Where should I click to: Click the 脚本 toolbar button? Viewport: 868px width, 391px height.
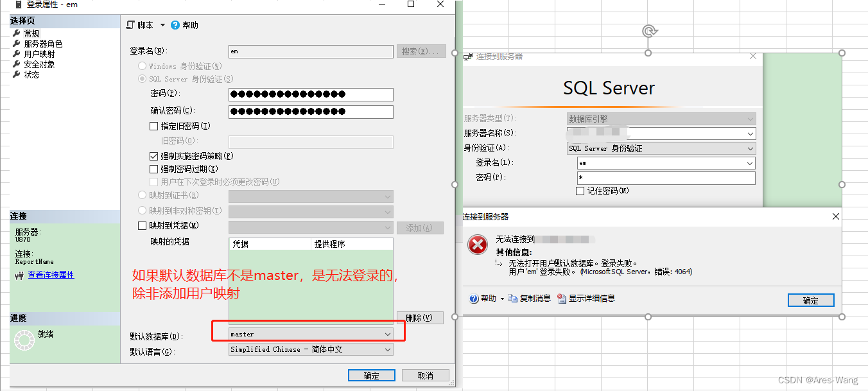tap(140, 25)
